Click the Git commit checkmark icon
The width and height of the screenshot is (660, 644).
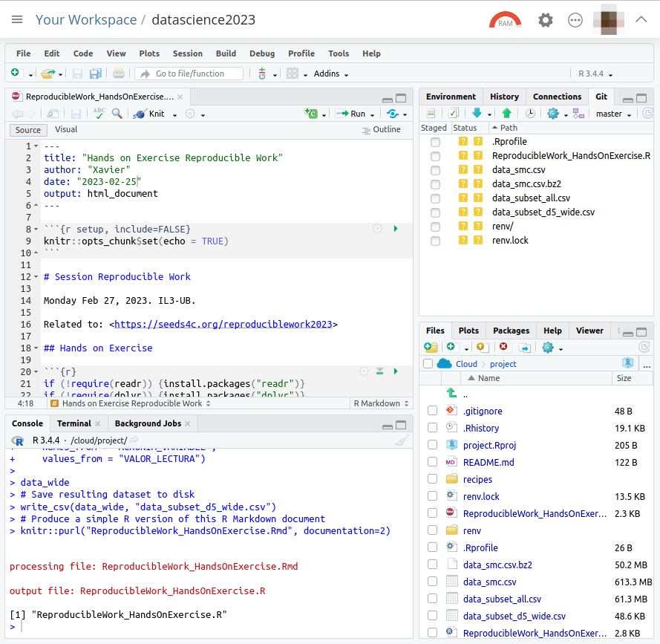pos(454,114)
